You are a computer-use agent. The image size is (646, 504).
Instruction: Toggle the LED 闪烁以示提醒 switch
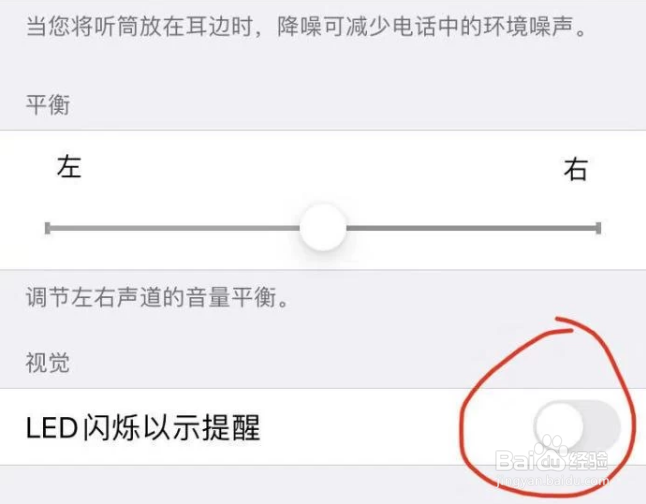click(x=577, y=427)
